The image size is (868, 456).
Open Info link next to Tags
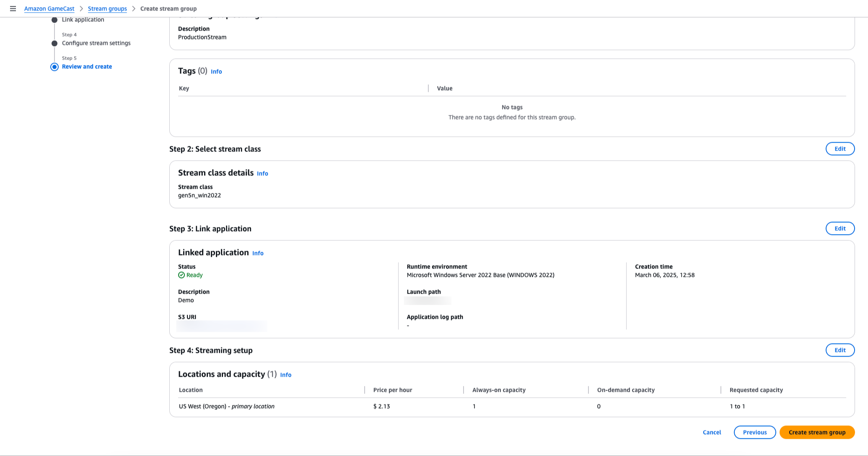[x=216, y=71]
